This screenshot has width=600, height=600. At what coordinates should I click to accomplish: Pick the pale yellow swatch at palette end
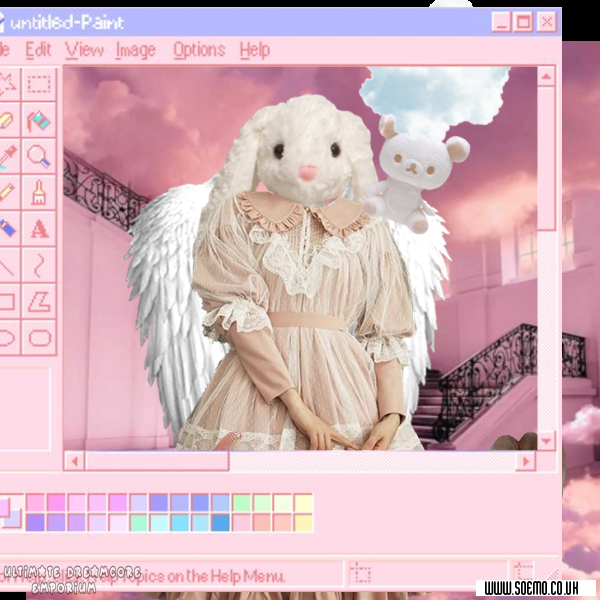303,502
